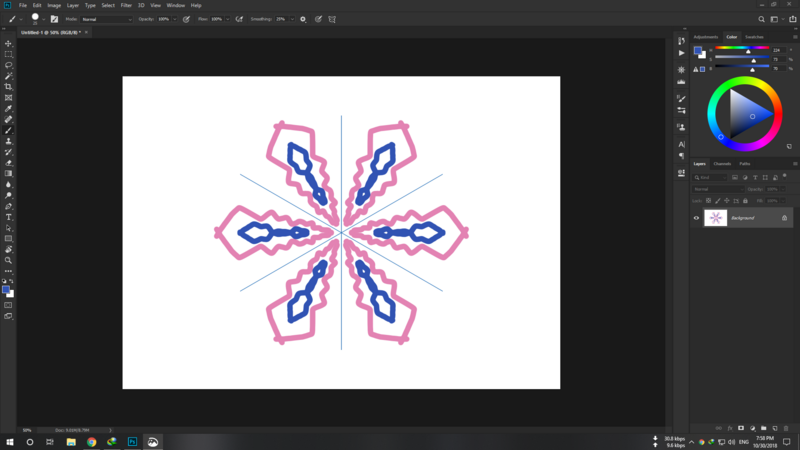Viewport: 800px width, 450px height.
Task: Create a new layer
Action: pyautogui.click(x=774, y=428)
